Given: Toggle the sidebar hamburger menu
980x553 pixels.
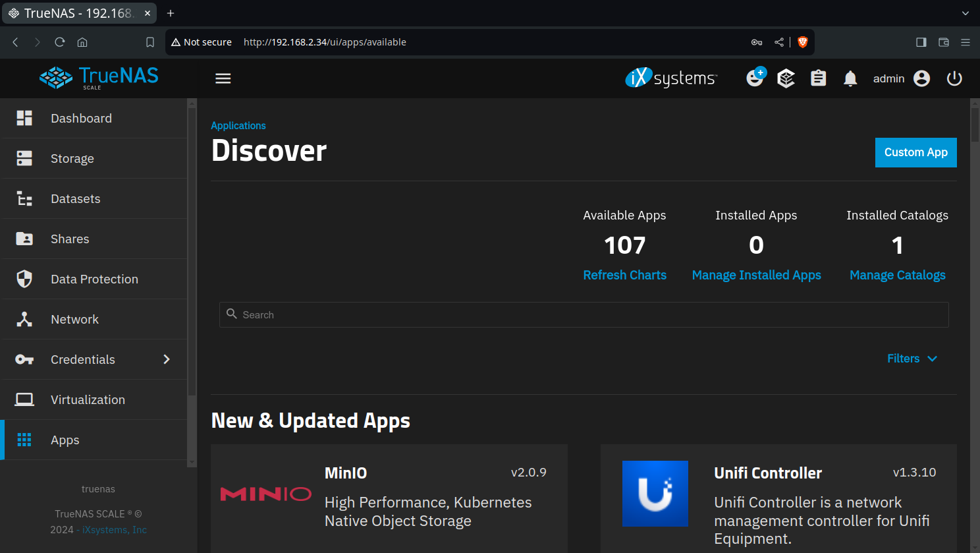Looking at the screenshot, I should pyautogui.click(x=223, y=78).
